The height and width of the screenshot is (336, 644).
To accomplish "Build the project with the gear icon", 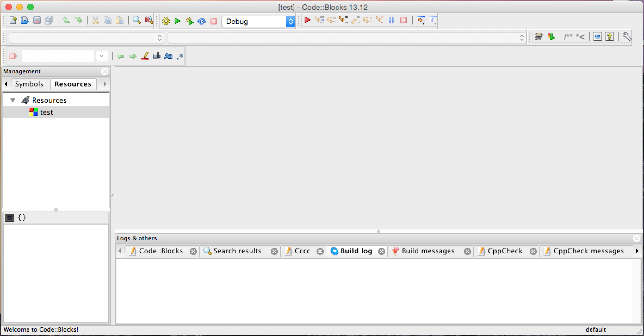I will pos(166,21).
